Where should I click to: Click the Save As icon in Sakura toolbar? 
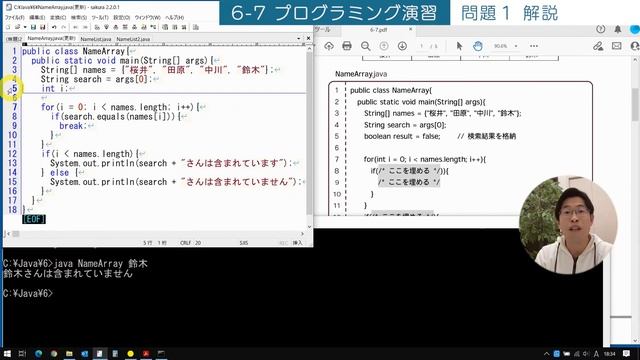(42, 27)
